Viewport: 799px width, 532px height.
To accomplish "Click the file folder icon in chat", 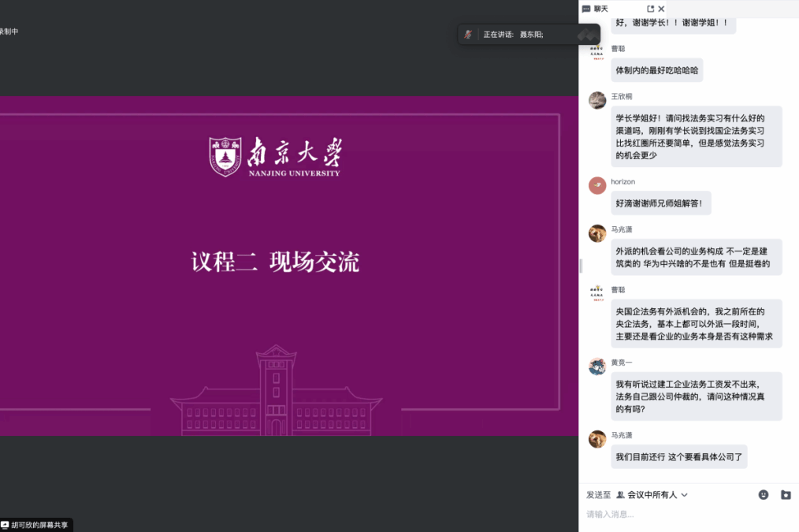I will [x=786, y=495].
